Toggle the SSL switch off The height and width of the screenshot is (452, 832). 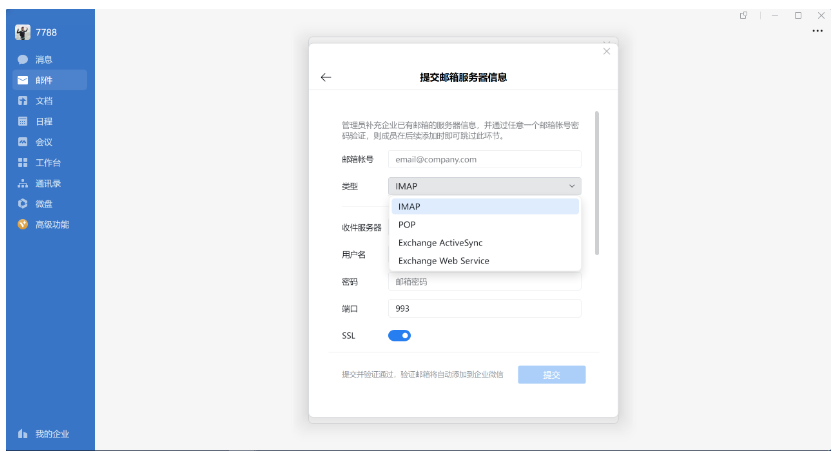[399, 336]
